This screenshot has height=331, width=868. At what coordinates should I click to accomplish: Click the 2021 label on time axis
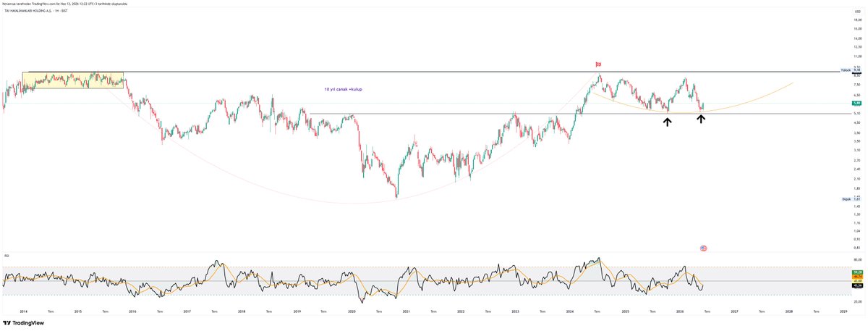click(x=406, y=311)
